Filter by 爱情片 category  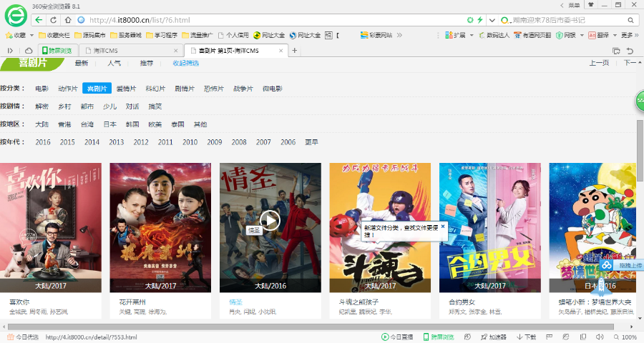[x=126, y=89]
